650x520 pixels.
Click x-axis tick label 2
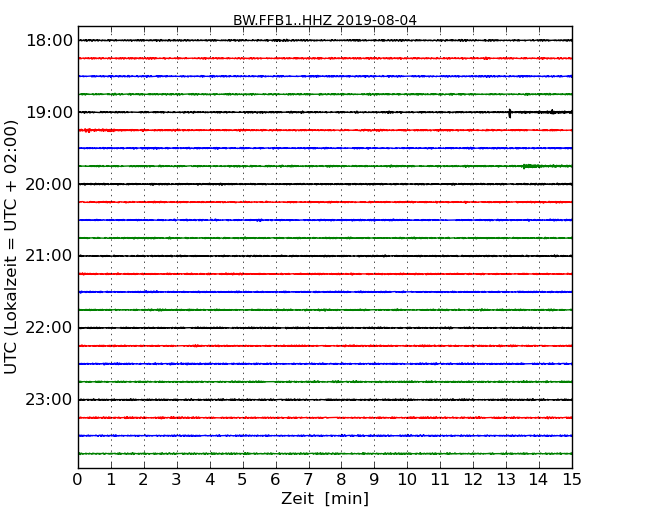[143, 480]
